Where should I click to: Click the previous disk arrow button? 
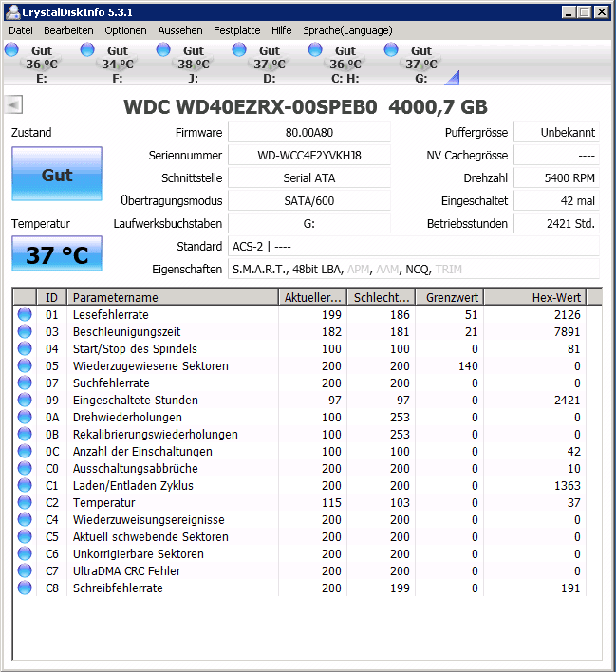tap(13, 104)
